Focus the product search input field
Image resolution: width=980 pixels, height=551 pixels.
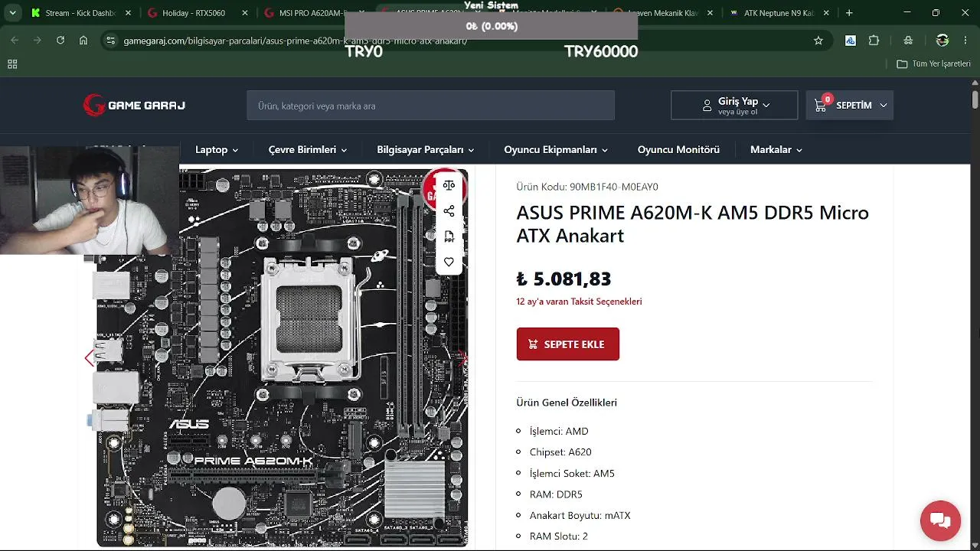pyautogui.click(x=430, y=106)
